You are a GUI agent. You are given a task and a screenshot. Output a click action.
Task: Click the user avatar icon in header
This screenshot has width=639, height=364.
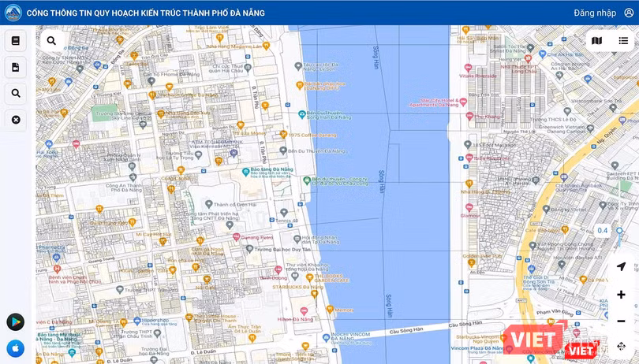627,13
